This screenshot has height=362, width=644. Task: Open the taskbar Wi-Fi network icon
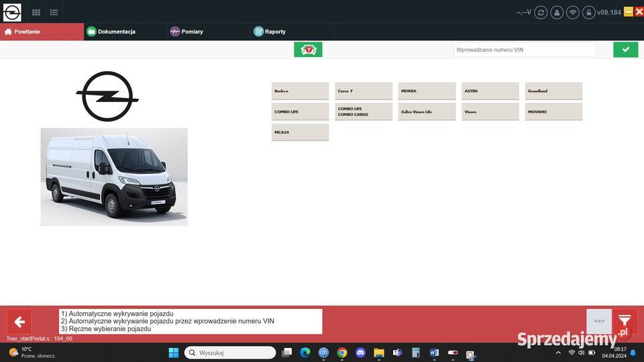pyautogui.click(x=572, y=353)
